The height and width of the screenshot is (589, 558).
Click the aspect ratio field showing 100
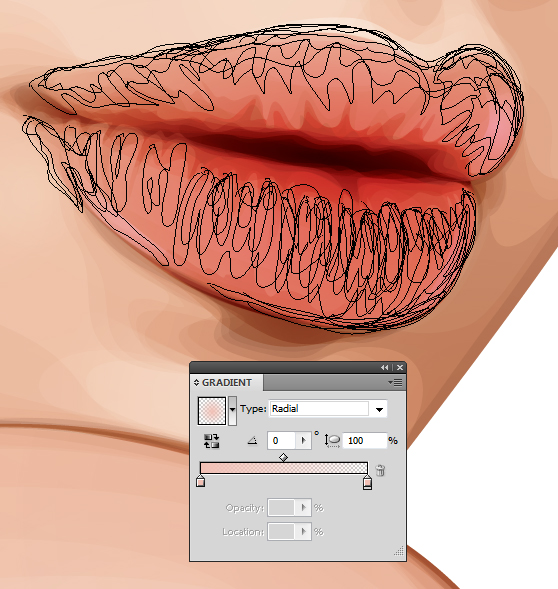coord(364,441)
